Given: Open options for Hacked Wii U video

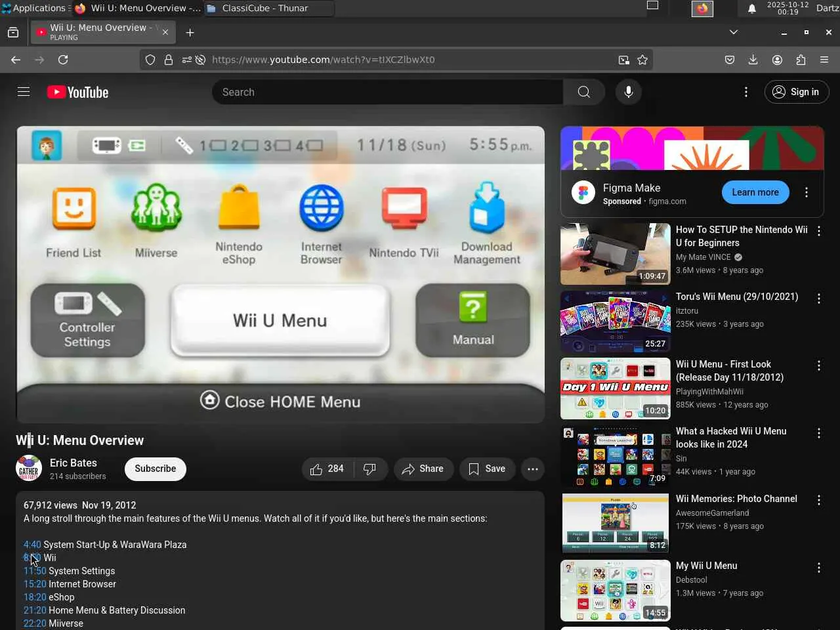Looking at the screenshot, I should (x=818, y=433).
